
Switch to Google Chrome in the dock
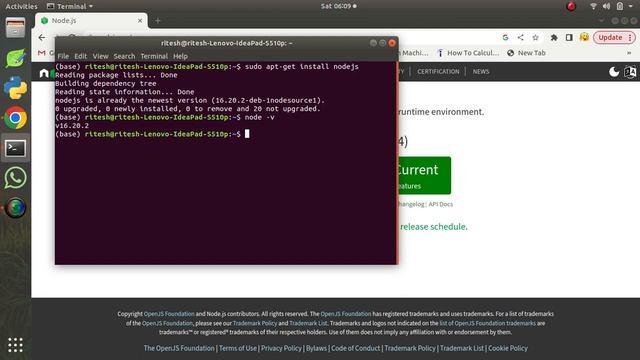(x=15, y=118)
